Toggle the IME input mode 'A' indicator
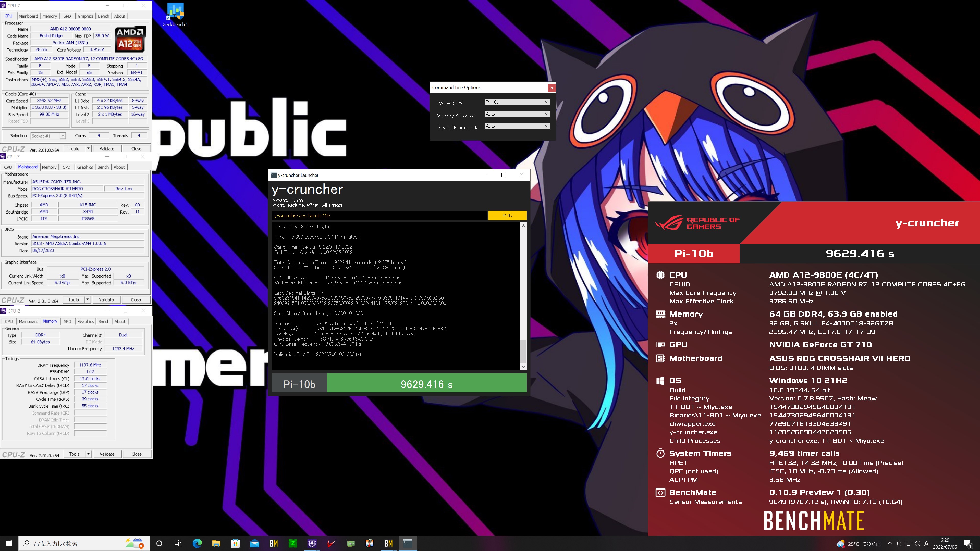 926,543
